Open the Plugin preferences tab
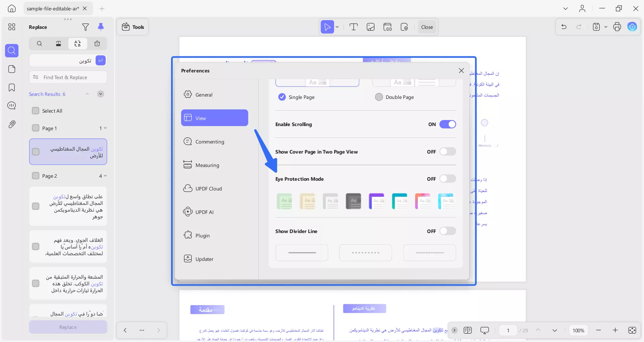Viewport: 644px width, 342px height. [215, 235]
